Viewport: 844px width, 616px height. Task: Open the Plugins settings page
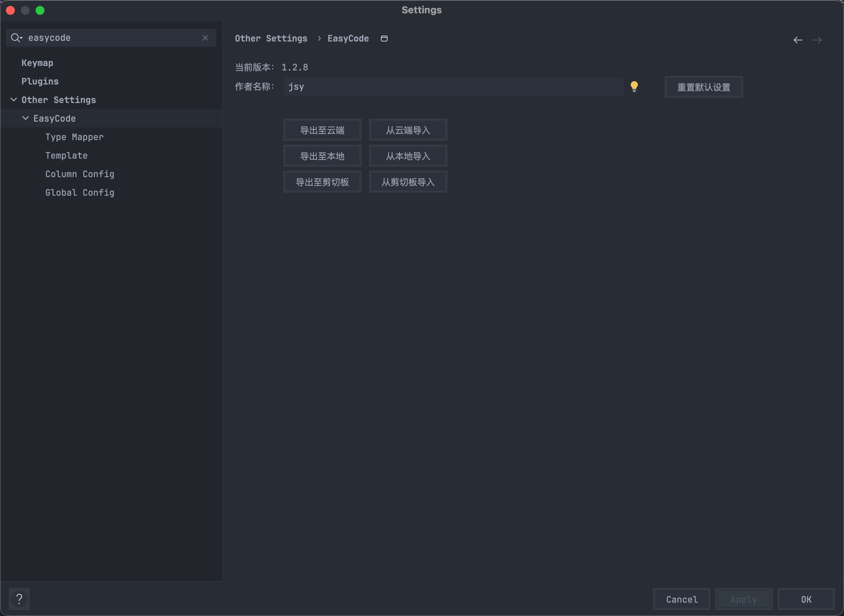point(40,81)
